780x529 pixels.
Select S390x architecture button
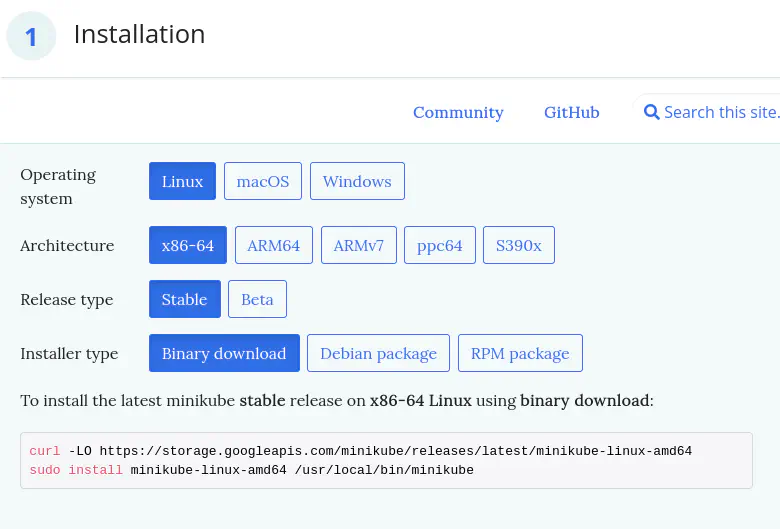(518, 245)
